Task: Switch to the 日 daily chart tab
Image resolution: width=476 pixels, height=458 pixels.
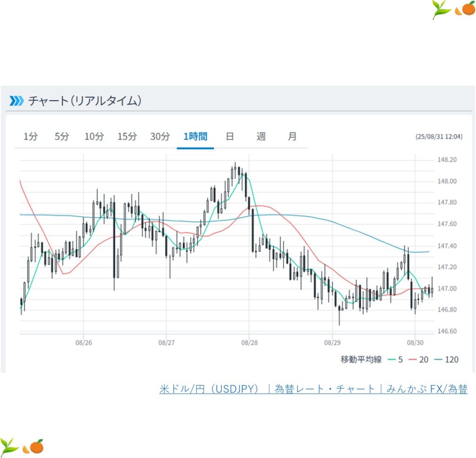Action: (x=230, y=136)
